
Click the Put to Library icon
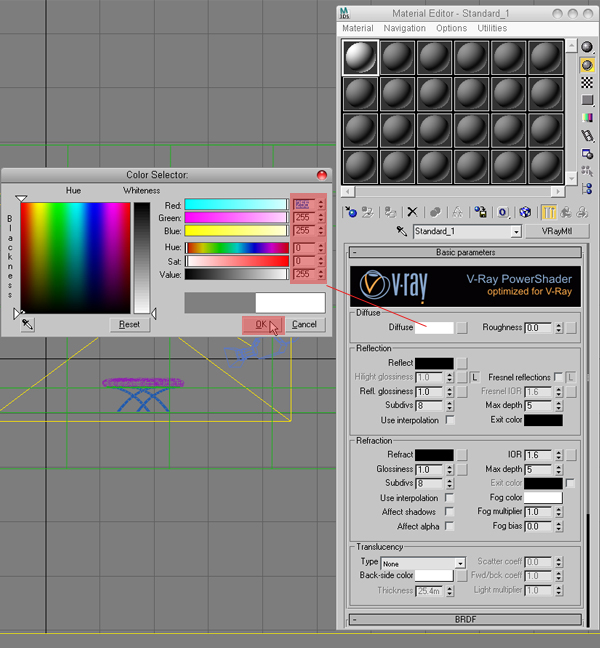[480, 212]
